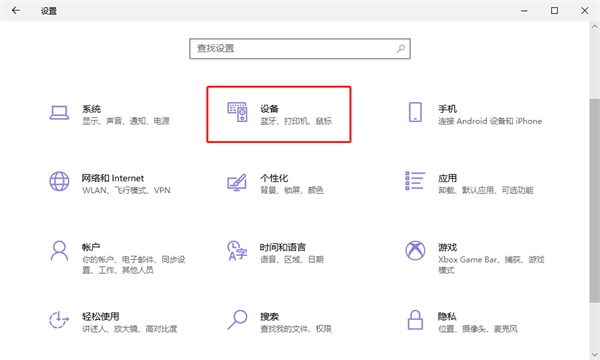Open the 设备 category title
This screenshot has width=600, height=360.
(x=269, y=109)
